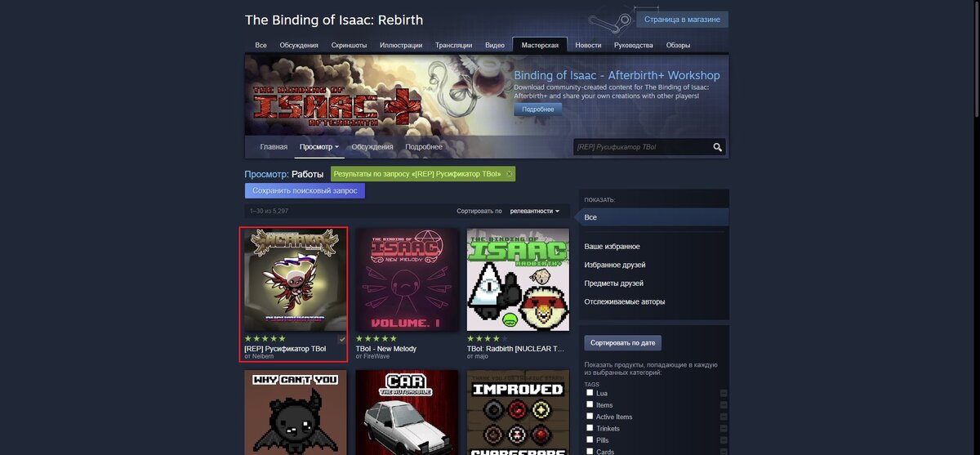Show Избранное друзей items

[x=615, y=265]
